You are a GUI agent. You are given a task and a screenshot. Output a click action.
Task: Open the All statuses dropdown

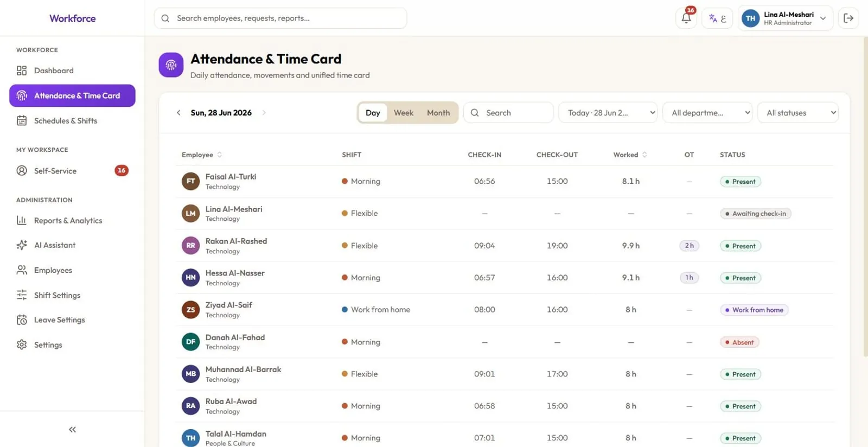(798, 113)
